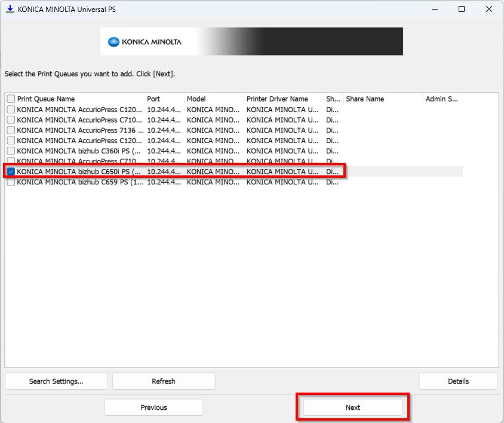Click the Share Name column header
The width and height of the screenshot is (504, 423).
364,98
